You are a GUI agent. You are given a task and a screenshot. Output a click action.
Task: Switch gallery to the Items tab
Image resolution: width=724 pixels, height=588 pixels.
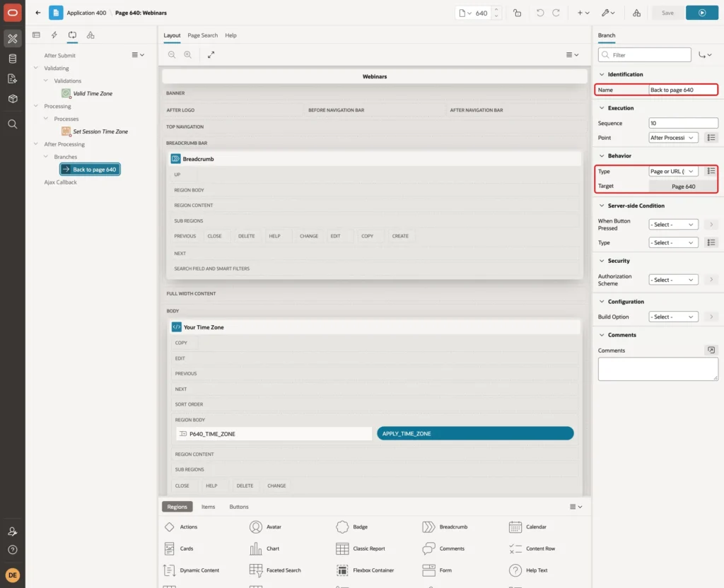tap(208, 507)
